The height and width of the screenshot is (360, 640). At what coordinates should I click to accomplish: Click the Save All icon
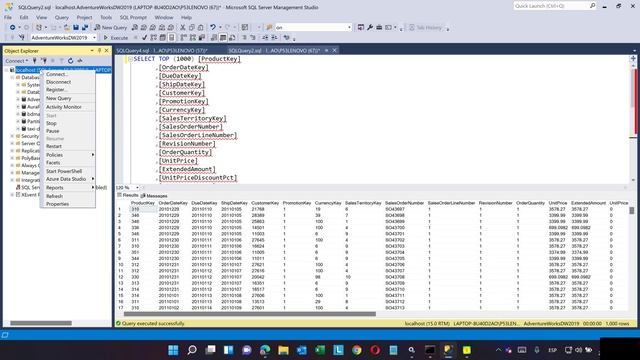85,27
